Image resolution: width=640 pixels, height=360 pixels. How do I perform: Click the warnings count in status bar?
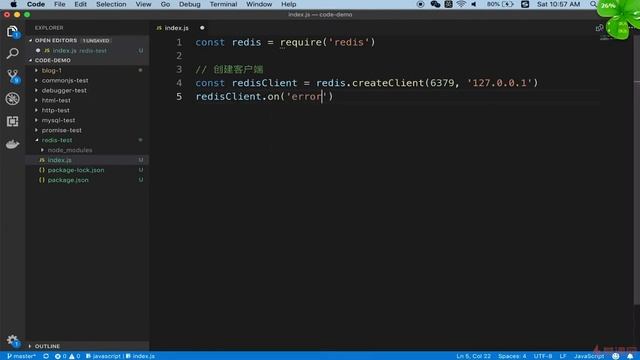click(x=75, y=356)
